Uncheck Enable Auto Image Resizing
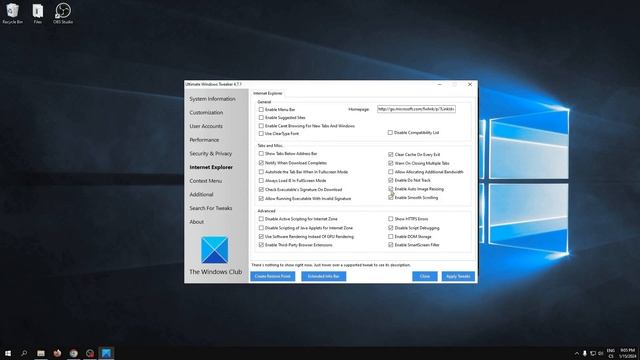640x360 pixels. (391, 189)
